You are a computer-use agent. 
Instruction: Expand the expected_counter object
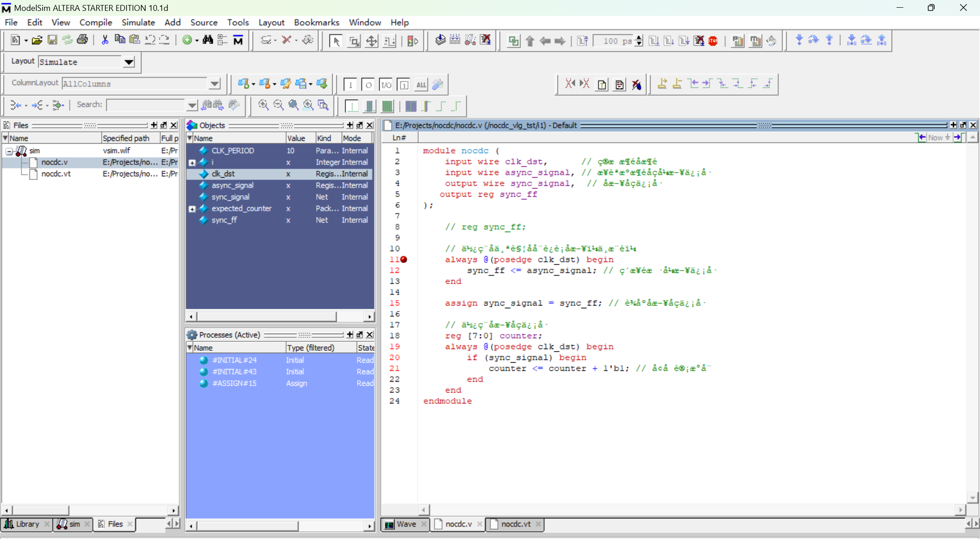[192, 209]
